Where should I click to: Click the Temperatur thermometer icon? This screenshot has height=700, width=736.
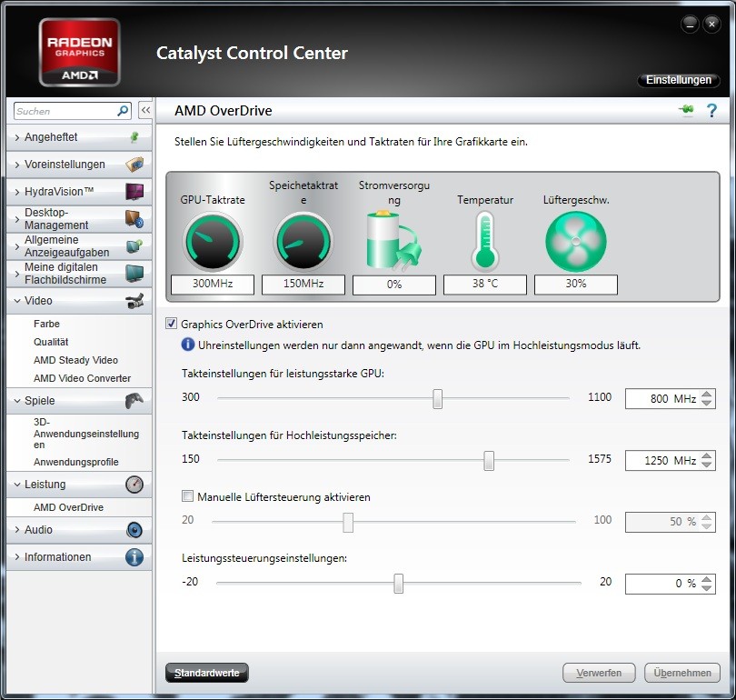click(485, 241)
